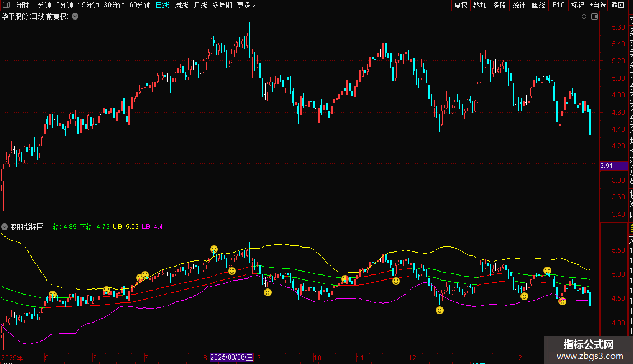The height and width of the screenshot is (364, 633).
Task: Select the 周线 weekly period tab
Action: 181,5
